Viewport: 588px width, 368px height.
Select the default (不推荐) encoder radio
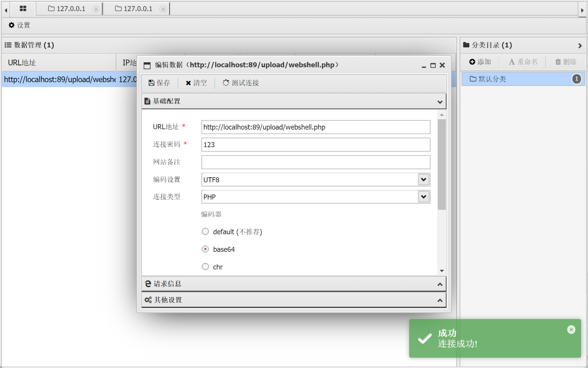205,232
